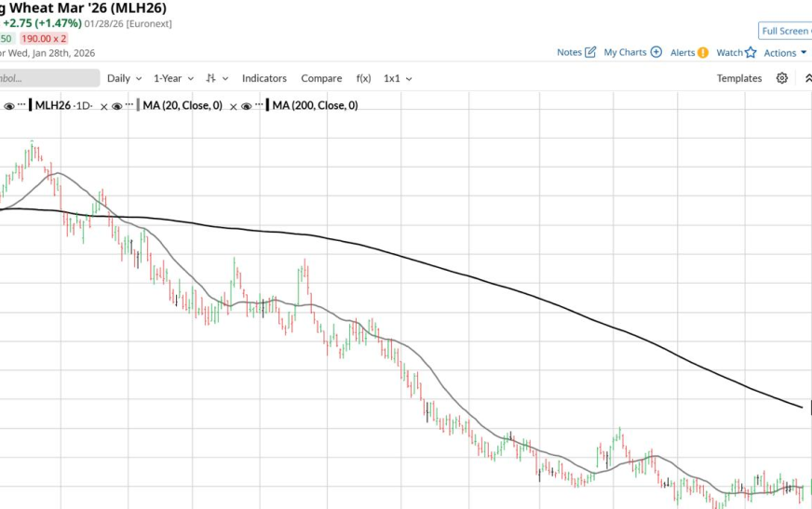The image size is (812, 509).
Task: Click the orange Alerts exclamation icon
Action: point(703,53)
